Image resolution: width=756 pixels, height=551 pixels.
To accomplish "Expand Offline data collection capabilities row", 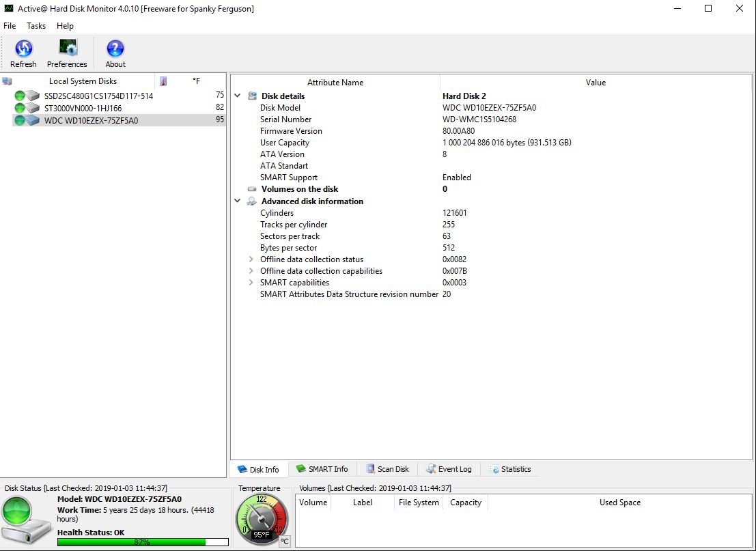I will pos(251,271).
